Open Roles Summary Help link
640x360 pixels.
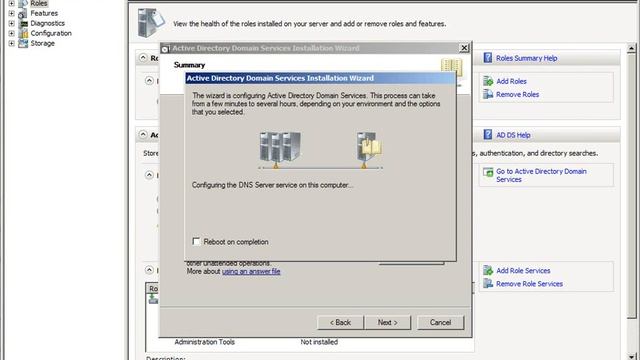point(527,58)
